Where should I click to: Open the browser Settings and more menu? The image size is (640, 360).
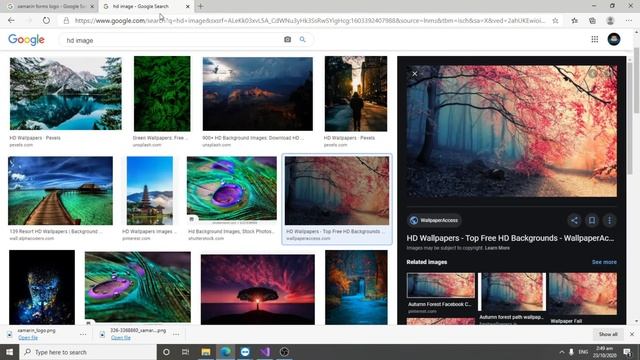pyautogui.click(x=629, y=20)
